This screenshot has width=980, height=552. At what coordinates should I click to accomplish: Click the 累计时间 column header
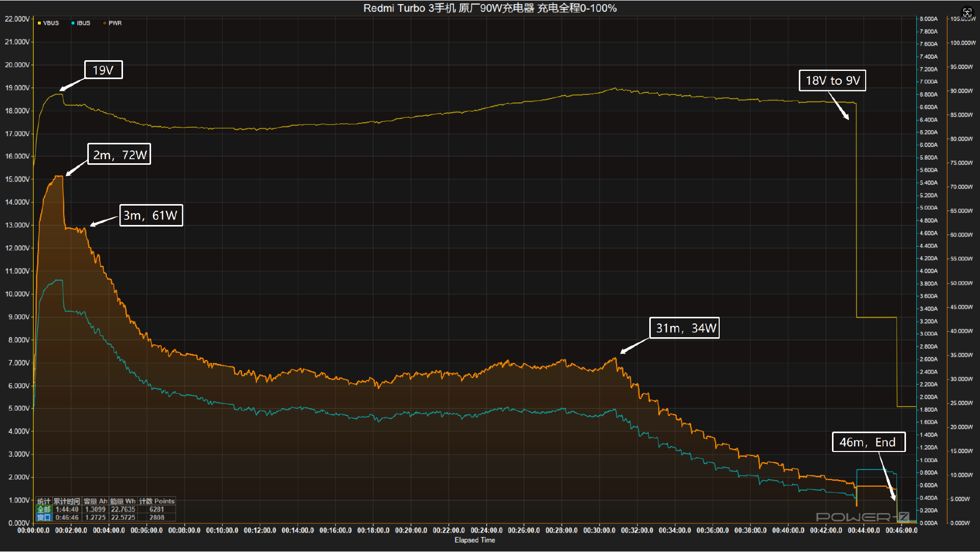[67, 501]
